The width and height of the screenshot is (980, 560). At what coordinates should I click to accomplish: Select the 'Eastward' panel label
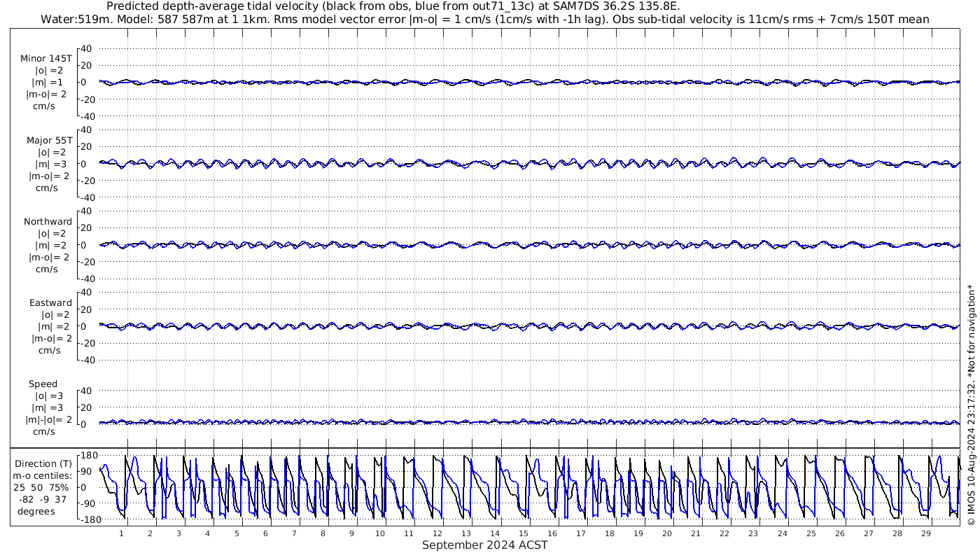50,303
